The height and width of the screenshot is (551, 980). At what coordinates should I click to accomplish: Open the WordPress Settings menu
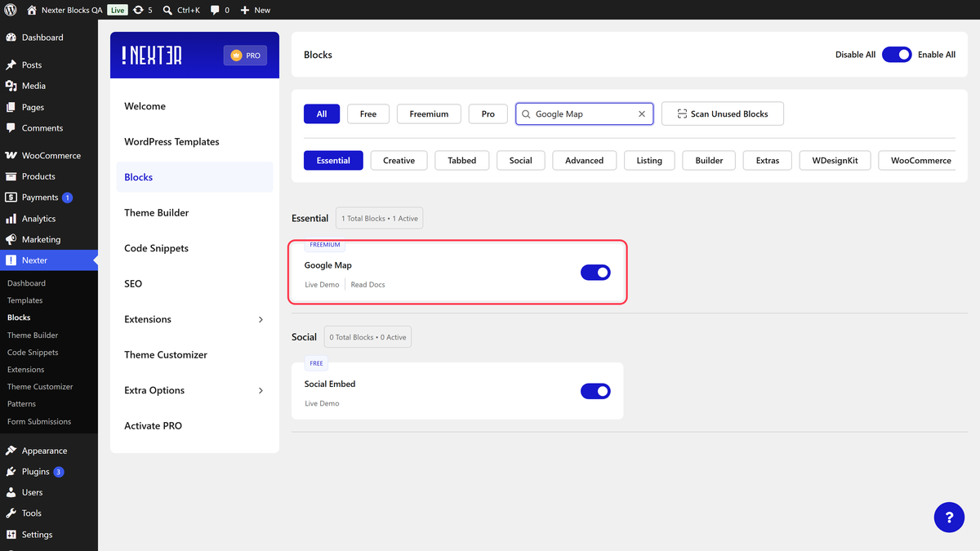(49, 535)
